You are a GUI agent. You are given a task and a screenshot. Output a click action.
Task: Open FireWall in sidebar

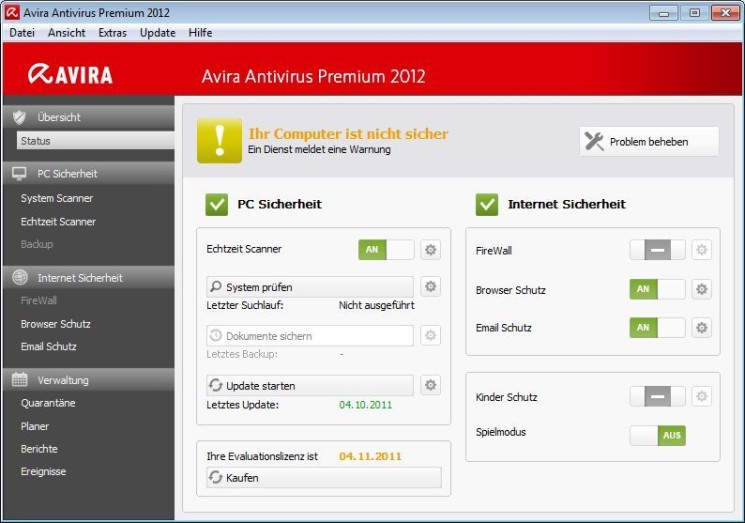pyautogui.click(x=38, y=300)
